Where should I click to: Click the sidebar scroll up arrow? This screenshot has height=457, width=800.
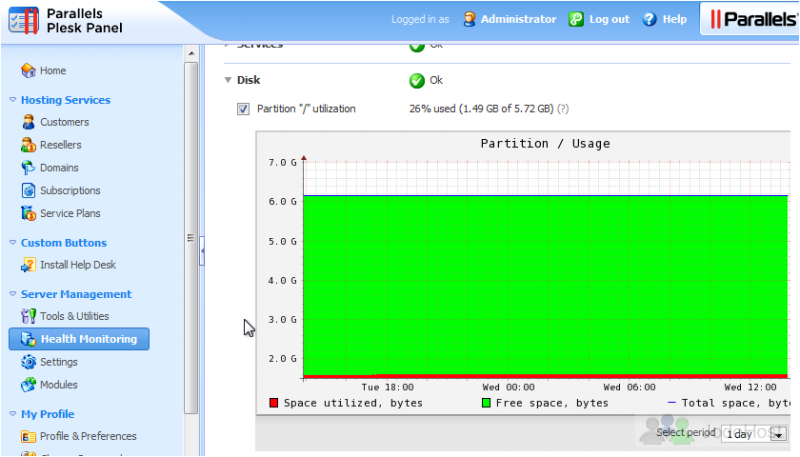tap(191, 53)
